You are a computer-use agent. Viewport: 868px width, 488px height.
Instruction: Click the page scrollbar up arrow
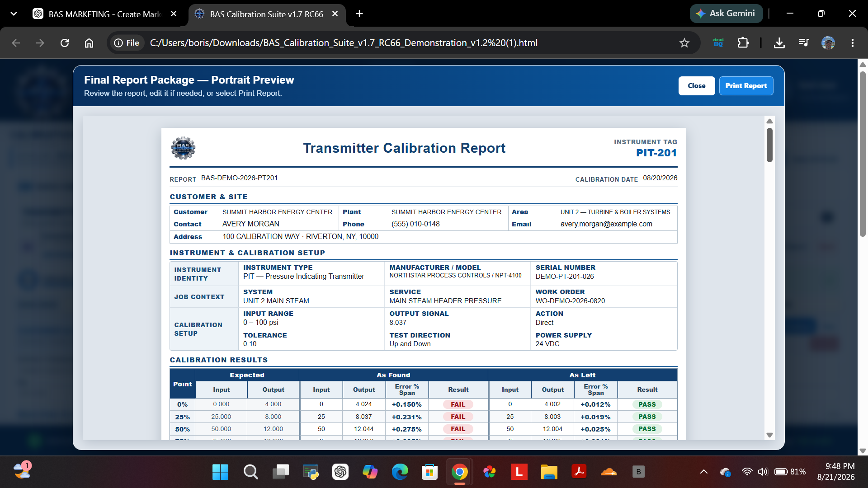[x=863, y=65]
